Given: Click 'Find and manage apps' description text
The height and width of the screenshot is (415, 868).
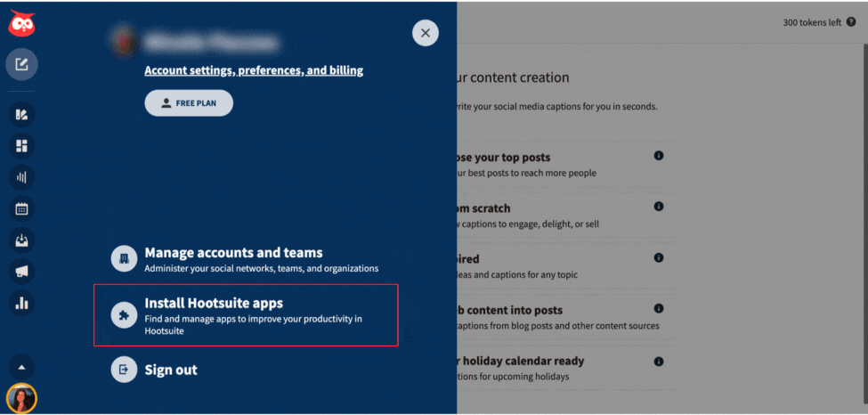Looking at the screenshot, I should (253, 325).
